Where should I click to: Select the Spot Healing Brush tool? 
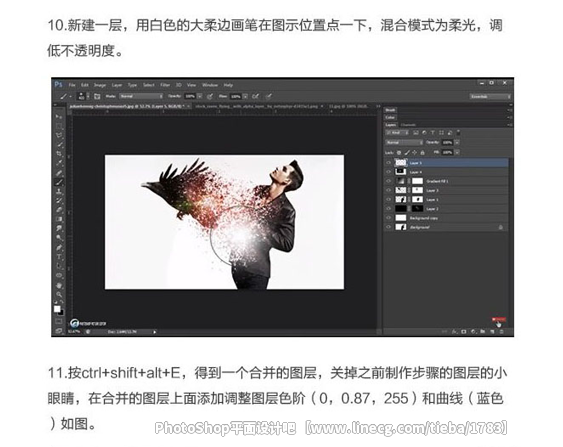tap(59, 173)
